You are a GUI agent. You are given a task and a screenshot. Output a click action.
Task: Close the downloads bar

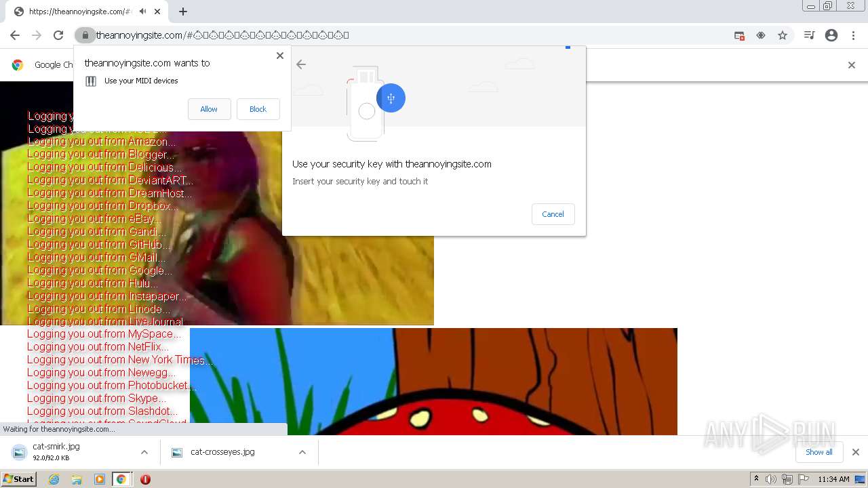855,452
